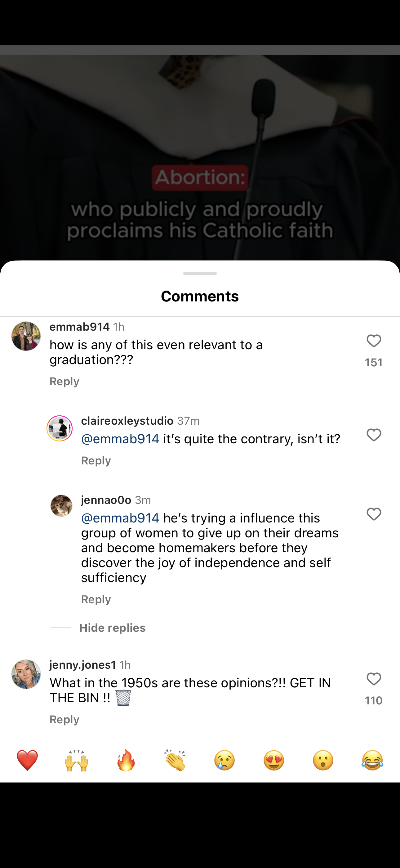Tap the heart-eyes emoji reaction

coord(274,760)
